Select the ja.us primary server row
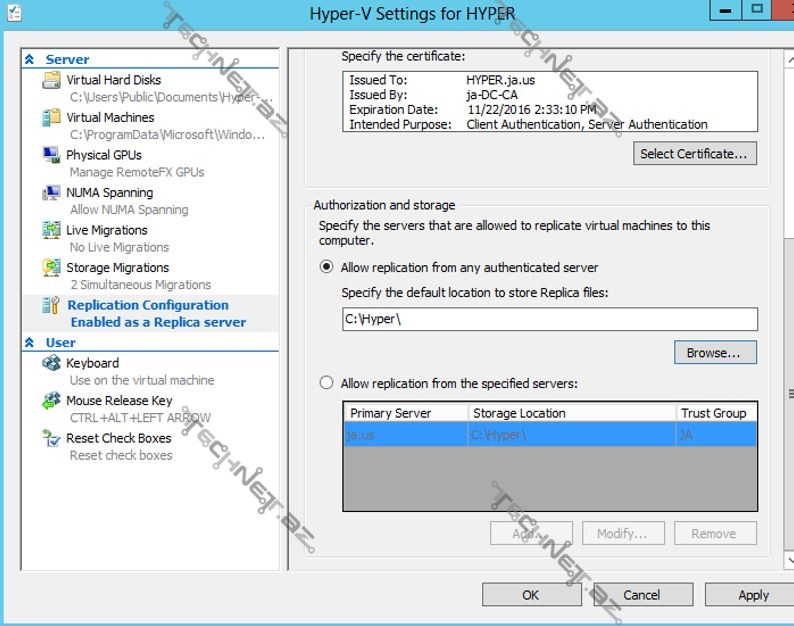The height and width of the screenshot is (626, 794). click(549, 435)
